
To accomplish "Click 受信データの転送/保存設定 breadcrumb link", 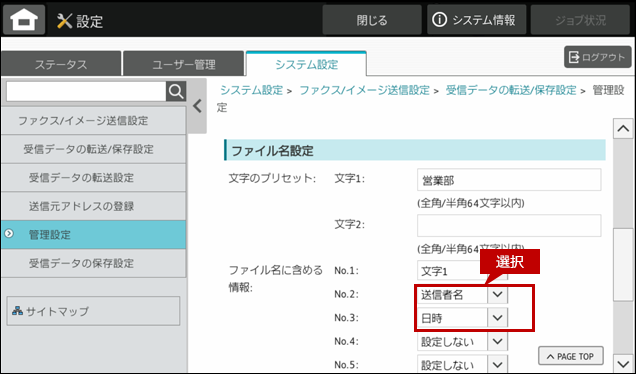I will (511, 90).
